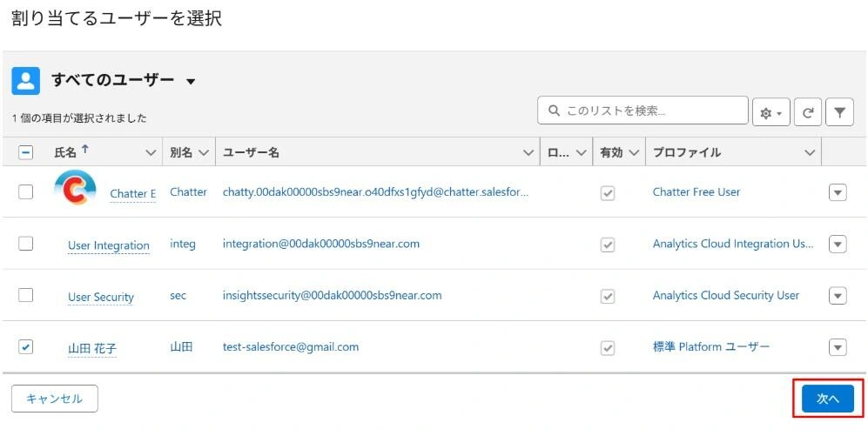Open the User Security name link

tap(101, 297)
